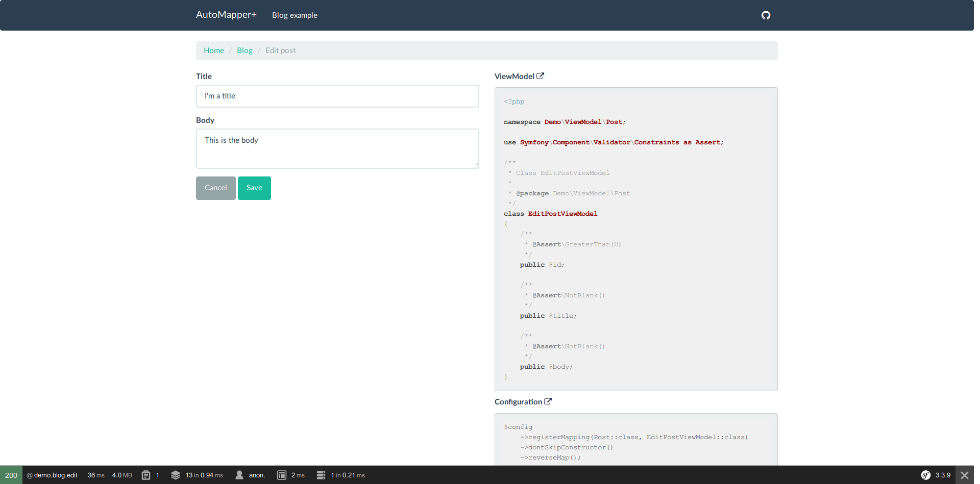Click the anon. user icon in toolbar

(239, 475)
